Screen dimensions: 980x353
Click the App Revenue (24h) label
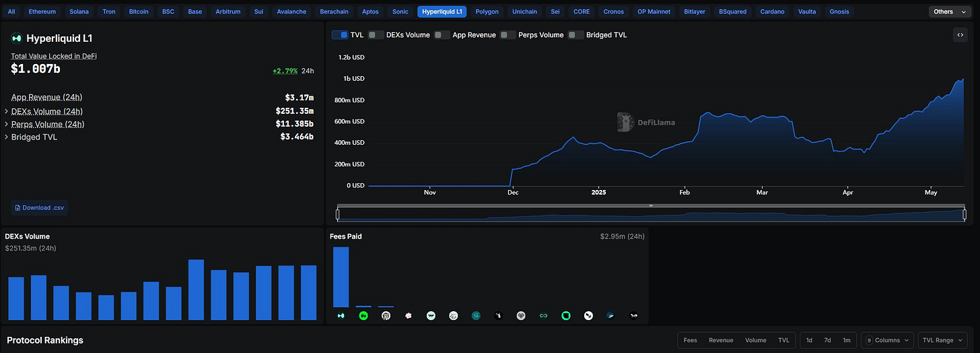coord(47,98)
